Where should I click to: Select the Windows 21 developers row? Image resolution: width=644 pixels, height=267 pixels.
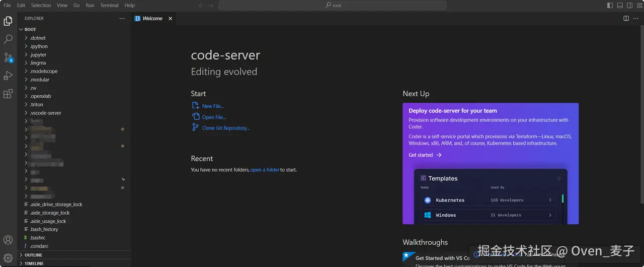coord(488,215)
